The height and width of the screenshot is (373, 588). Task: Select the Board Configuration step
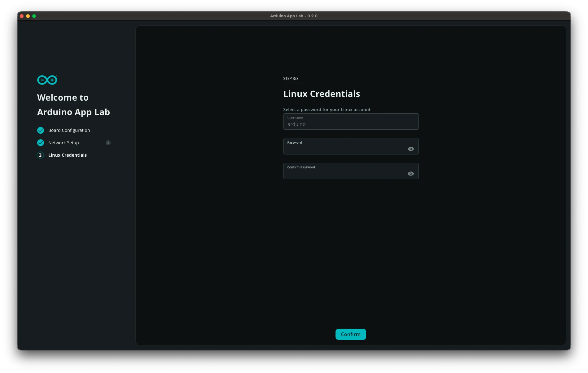(69, 130)
